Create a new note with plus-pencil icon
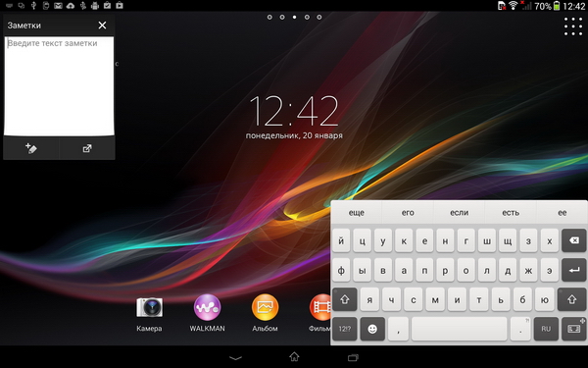588x368 pixels. tap(31, 148)
